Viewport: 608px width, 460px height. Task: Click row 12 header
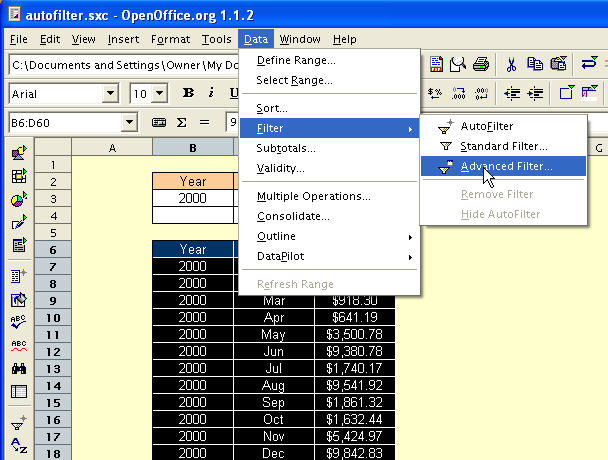(x=53, y=352)
